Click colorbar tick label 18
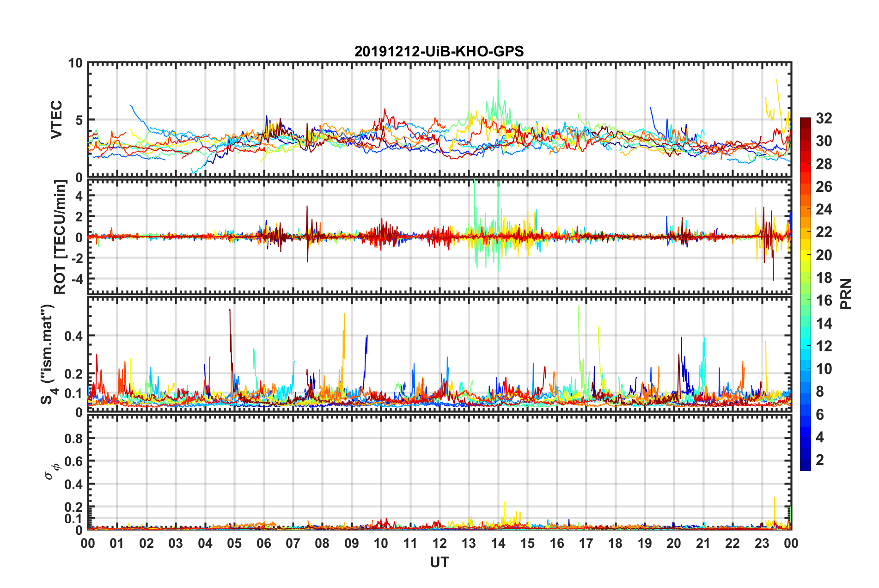 [x=824, y=278]
